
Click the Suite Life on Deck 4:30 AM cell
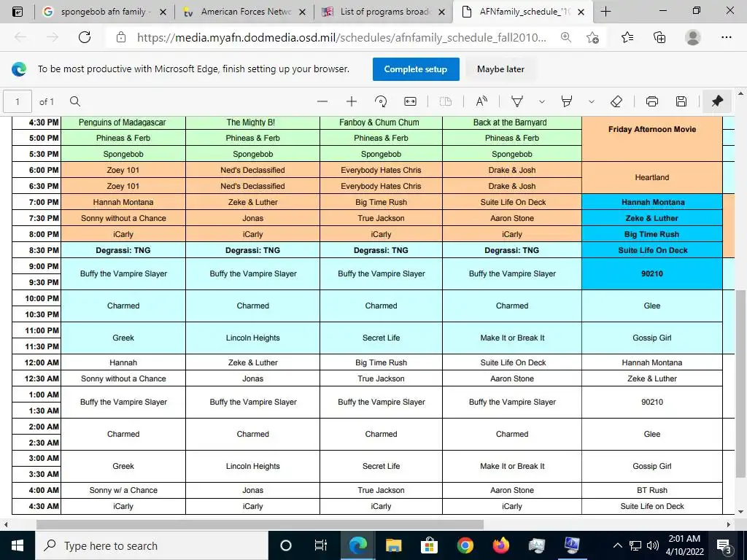coord(652,506)
